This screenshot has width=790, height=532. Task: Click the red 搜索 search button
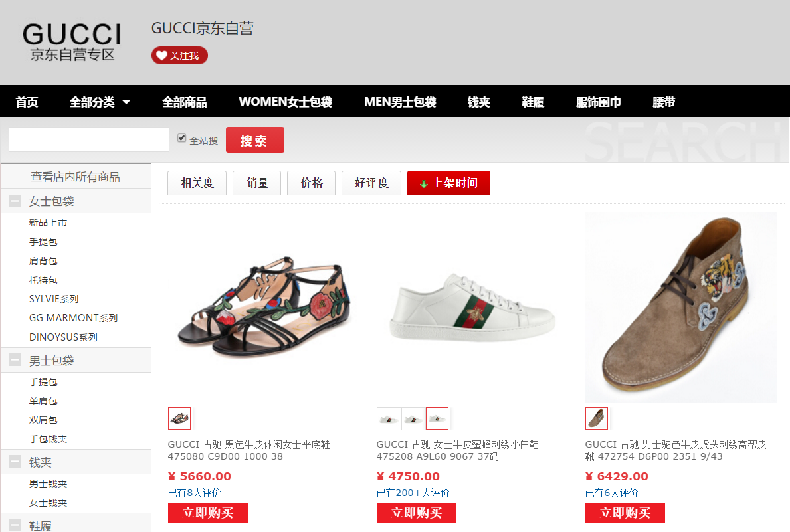255,140
